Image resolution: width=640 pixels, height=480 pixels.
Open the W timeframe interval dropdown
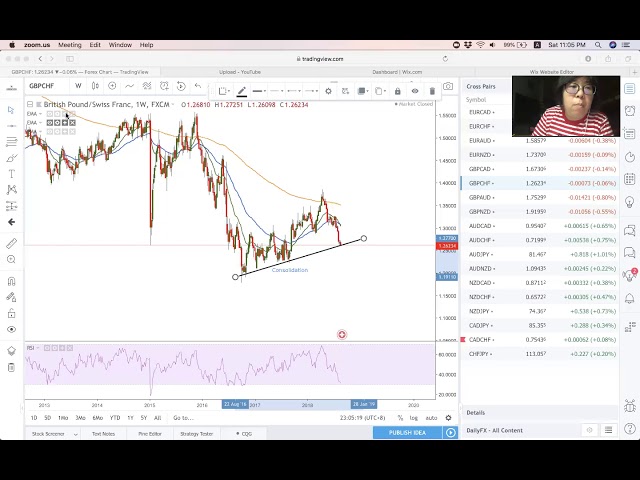click(78, 86)
